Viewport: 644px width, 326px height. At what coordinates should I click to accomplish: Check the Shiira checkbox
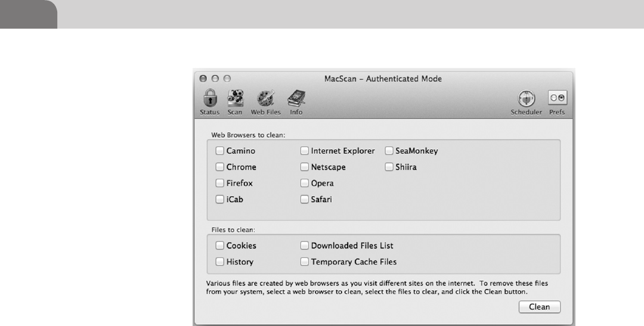point(389,167)
